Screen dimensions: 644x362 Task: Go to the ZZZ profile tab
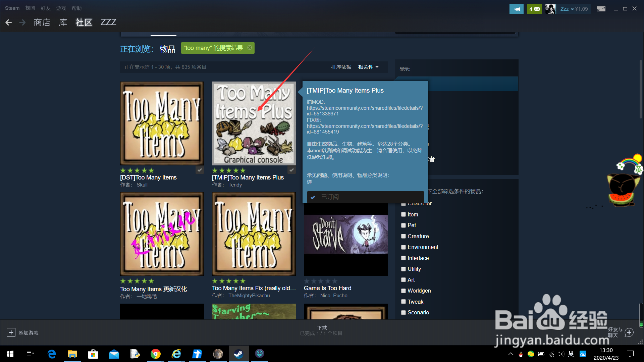click(108, 22)
